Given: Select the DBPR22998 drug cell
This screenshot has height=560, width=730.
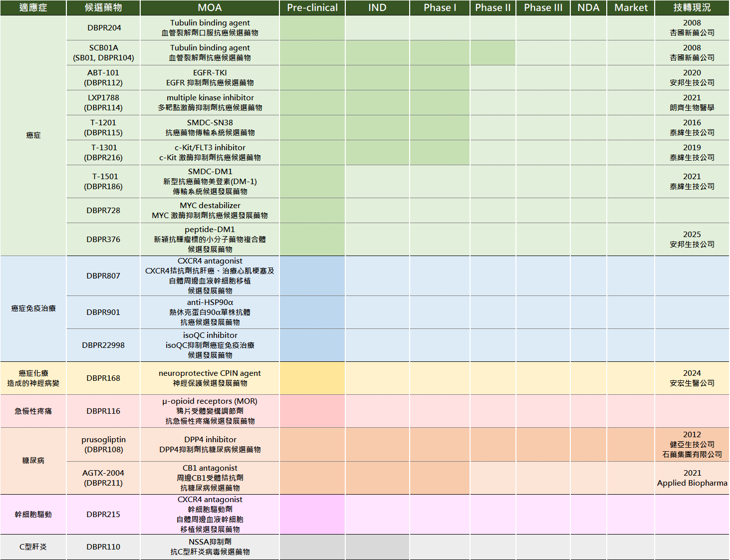Looking at the screenshot, I should pos(103,345).
